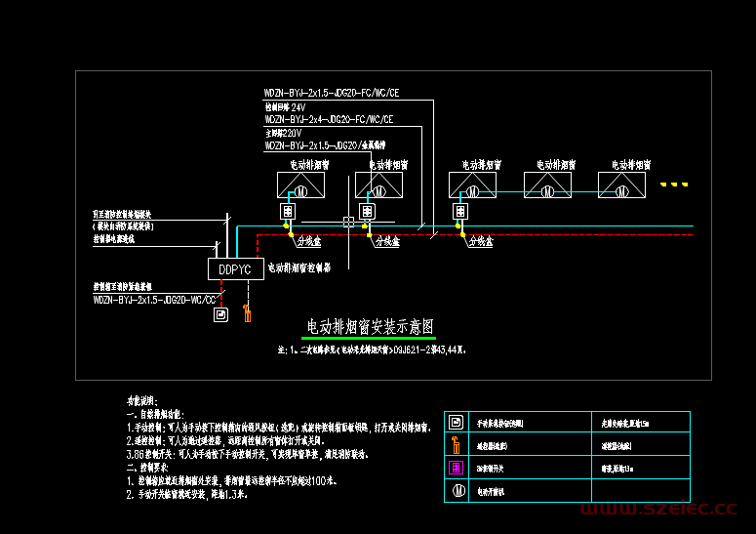756x534 pixels.
Task: Select text WDZN-BYJ-2x4-JDG20-FC/WC/CE
Action: (330, 119)
